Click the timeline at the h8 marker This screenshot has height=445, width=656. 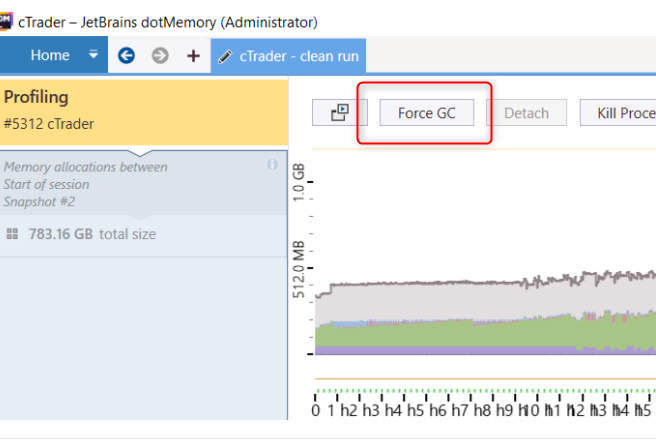(x=482, y=410)
